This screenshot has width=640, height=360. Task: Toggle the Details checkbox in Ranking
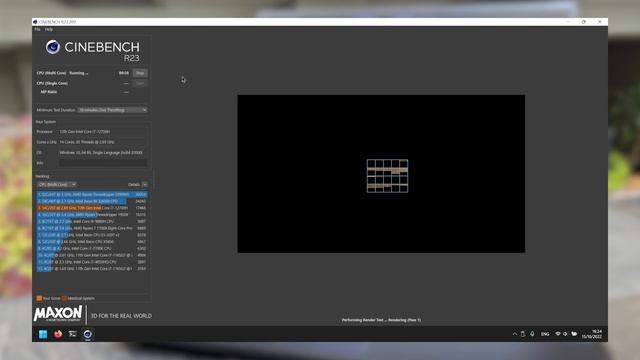pyautogui.click(x=144, y=184)
